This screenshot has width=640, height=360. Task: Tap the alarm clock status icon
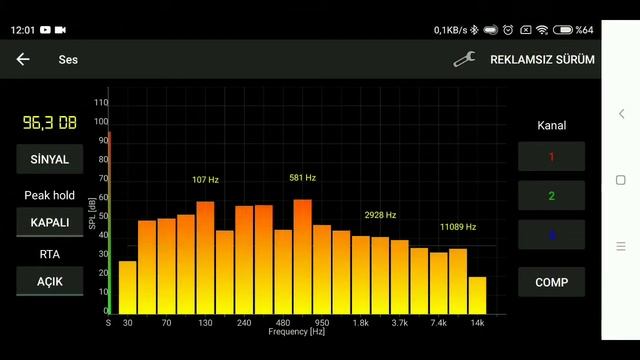coord(508,30)
